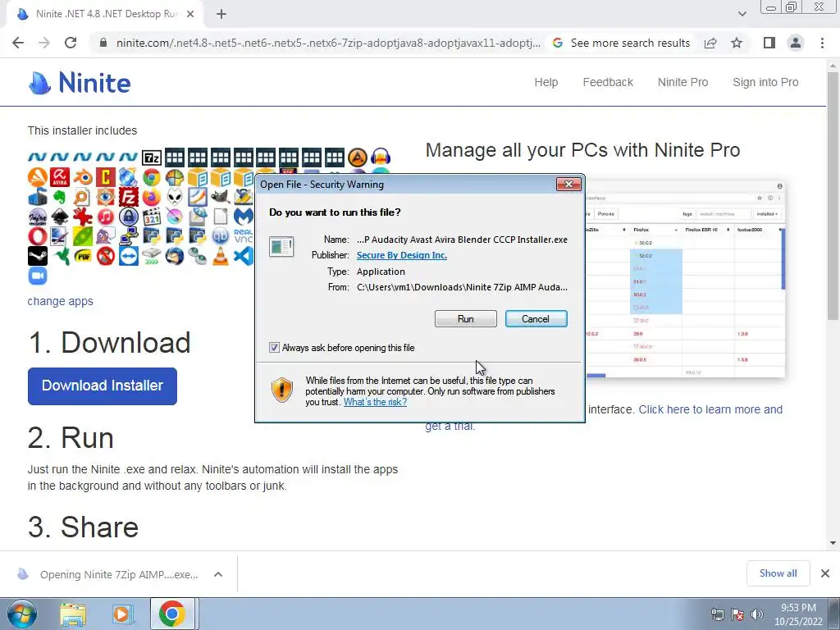Click the AIMP orange triangle icon
This screenshot has width=840, height=630.
(x=358, y=157)
